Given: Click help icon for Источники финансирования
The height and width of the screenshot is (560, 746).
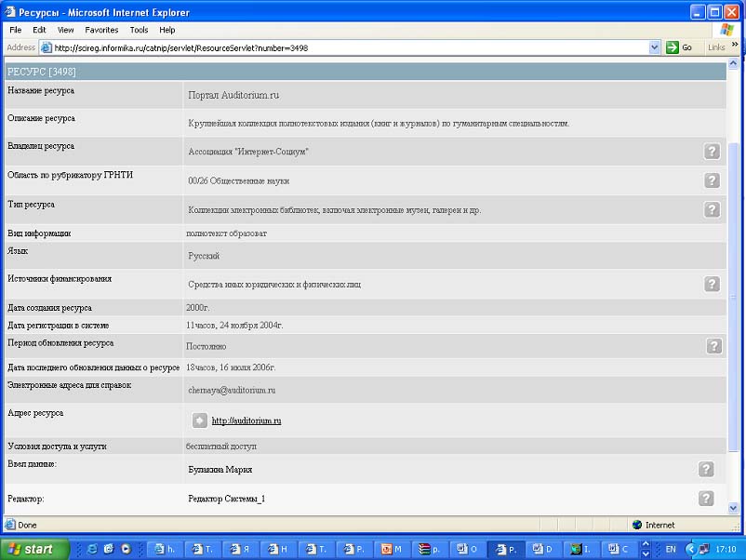Looking at the screenshot, I should (712, 285).
